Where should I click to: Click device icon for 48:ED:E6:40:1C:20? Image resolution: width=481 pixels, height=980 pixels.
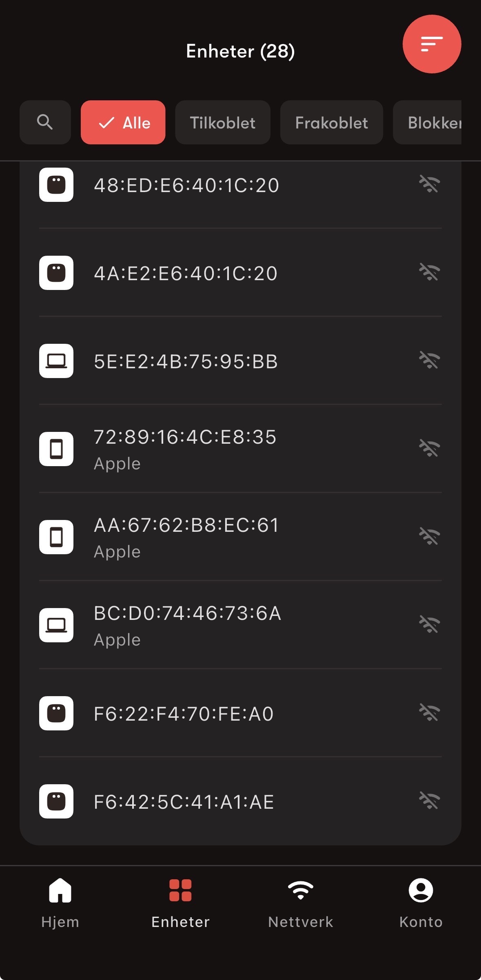[56, 185]
